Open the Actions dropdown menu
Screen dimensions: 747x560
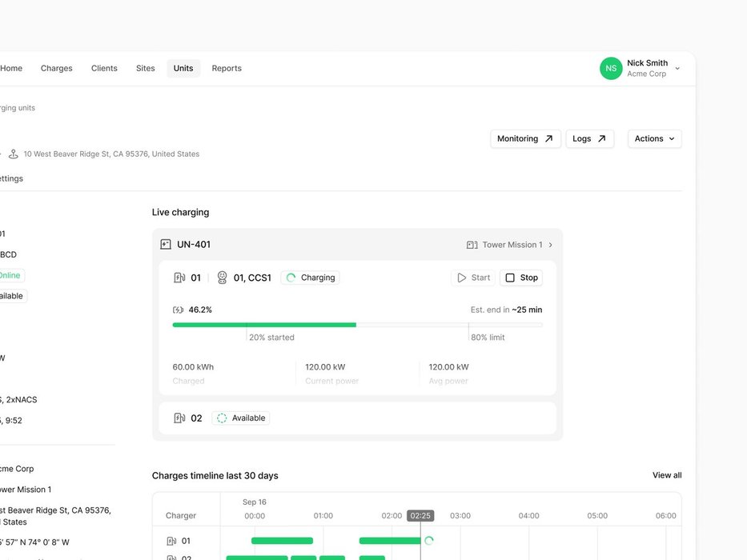[x=654, y=138]
